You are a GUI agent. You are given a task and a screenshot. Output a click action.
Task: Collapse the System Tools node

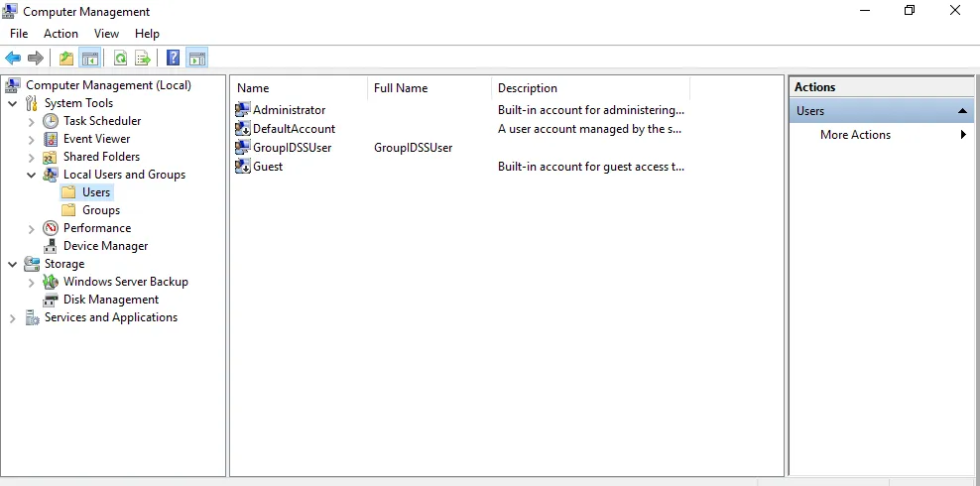point(13,104)
